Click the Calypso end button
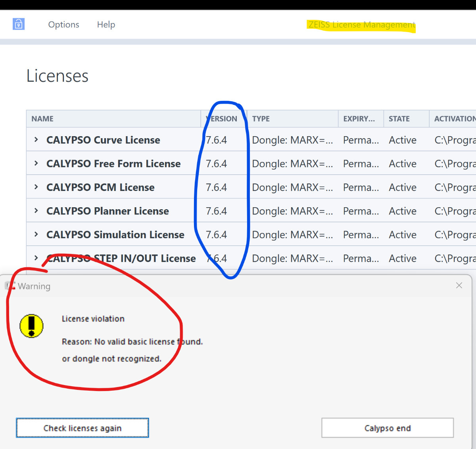Image resolution: width=476 pixels, height=449 pixels. (x=388, y=428)
